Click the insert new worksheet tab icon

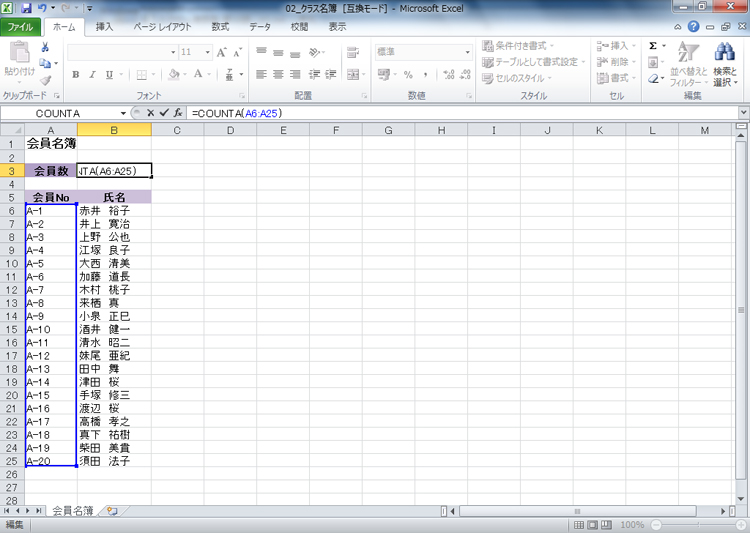pyautogui.click(x=112, y=511)
